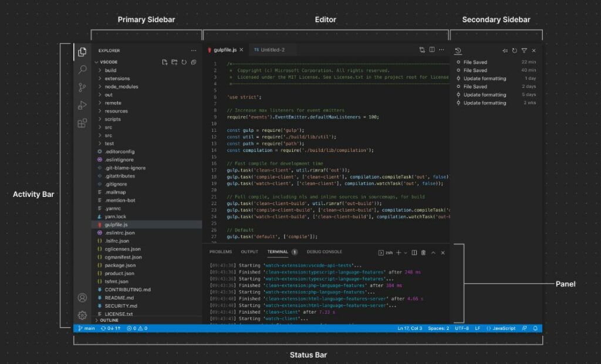Open the DEBUG CONSOLE panel tab
Screen dimensions: 601x364
(x=324, y=252)
